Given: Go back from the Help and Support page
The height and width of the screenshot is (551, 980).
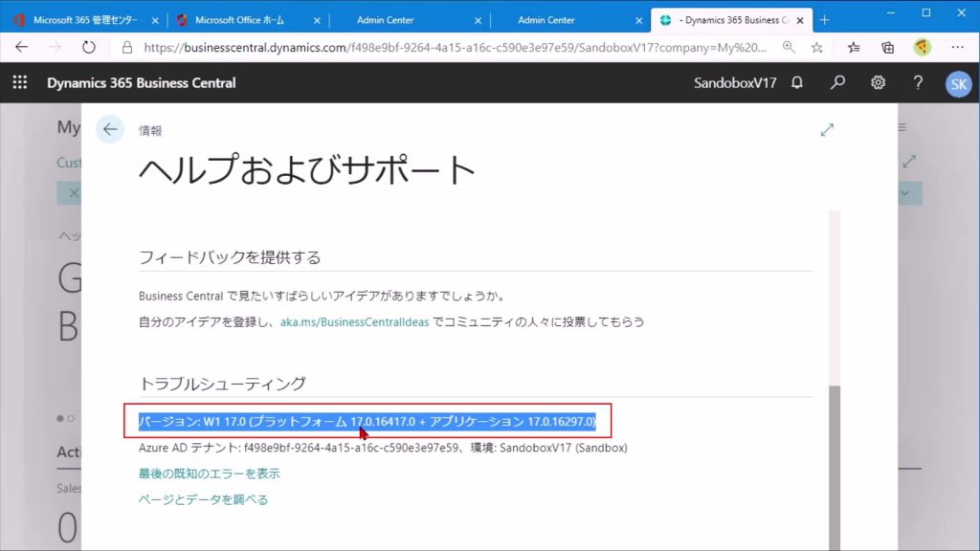Looking at the screenshot, I should 110,129.
